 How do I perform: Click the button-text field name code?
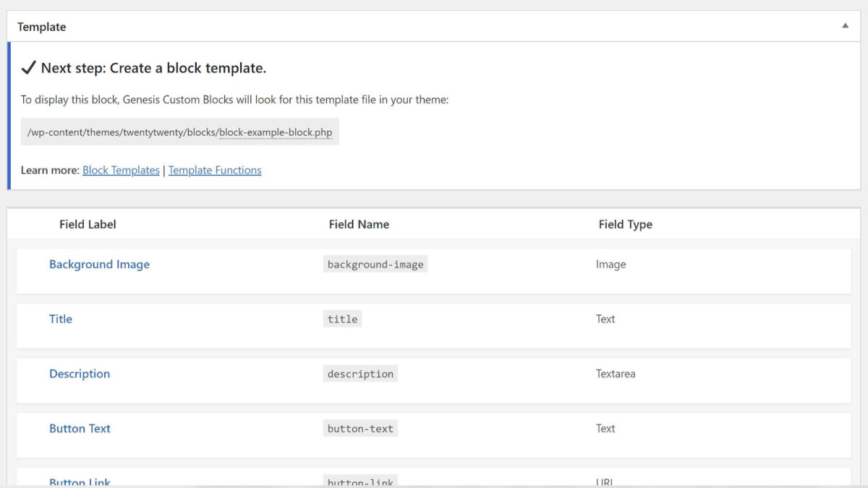360,429
